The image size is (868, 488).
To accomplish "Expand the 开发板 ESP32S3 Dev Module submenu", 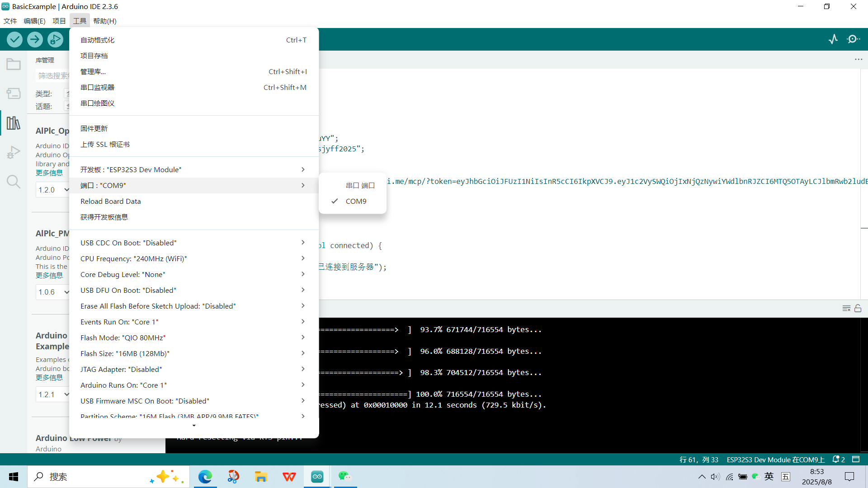I will 194,169.
